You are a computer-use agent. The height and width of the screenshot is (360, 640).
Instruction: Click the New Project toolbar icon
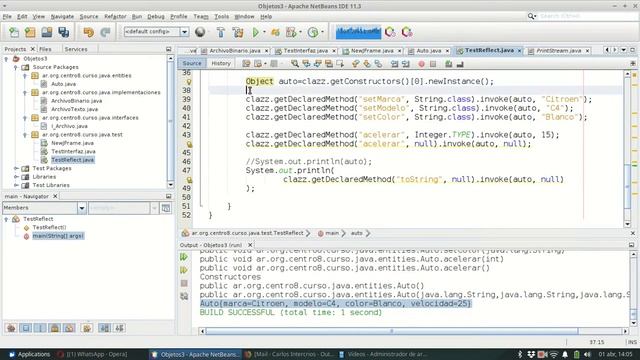coord(30,32)
